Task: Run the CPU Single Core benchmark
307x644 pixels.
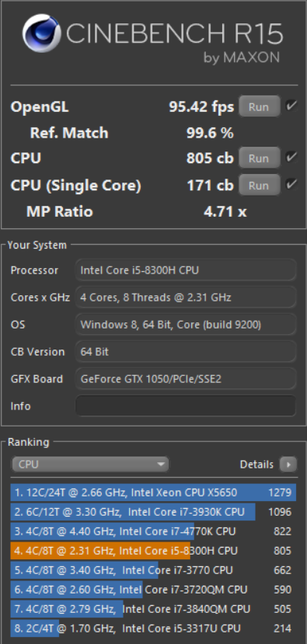Action: [x=259, y=185]
